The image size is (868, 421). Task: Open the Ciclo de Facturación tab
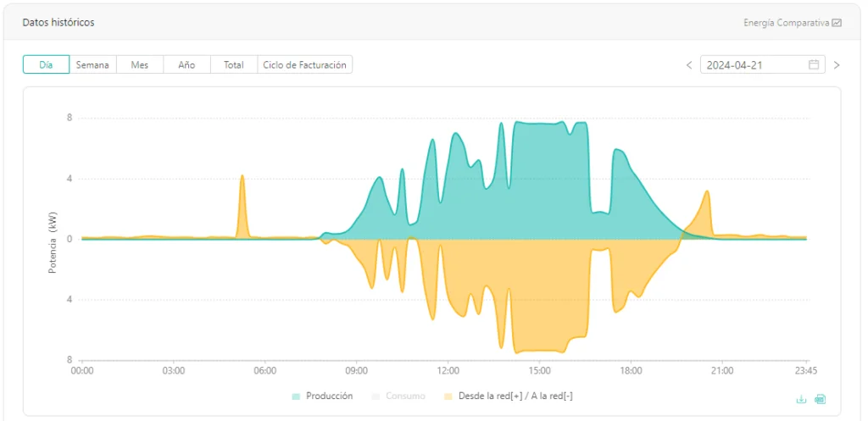coord(305,64)
